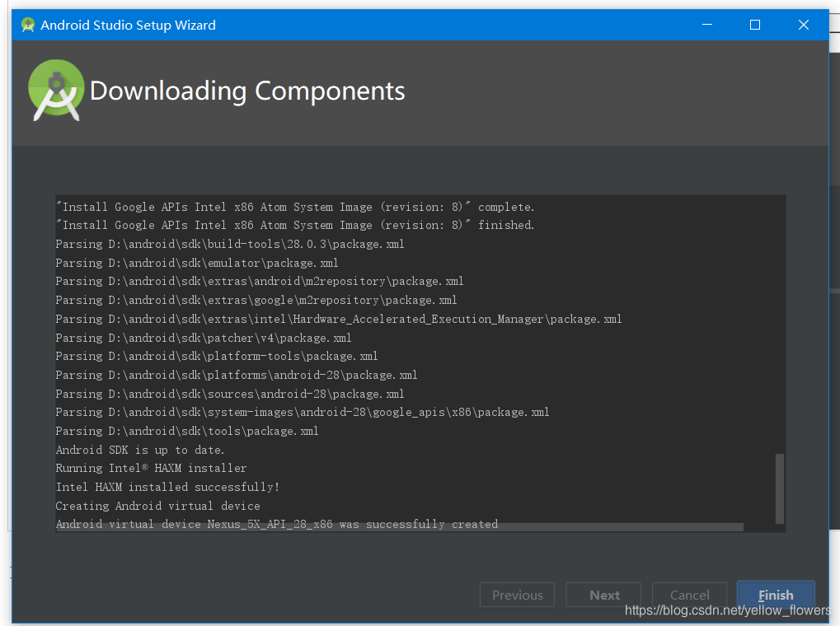Click the System Image install 'finished.' line

[295, 225]
